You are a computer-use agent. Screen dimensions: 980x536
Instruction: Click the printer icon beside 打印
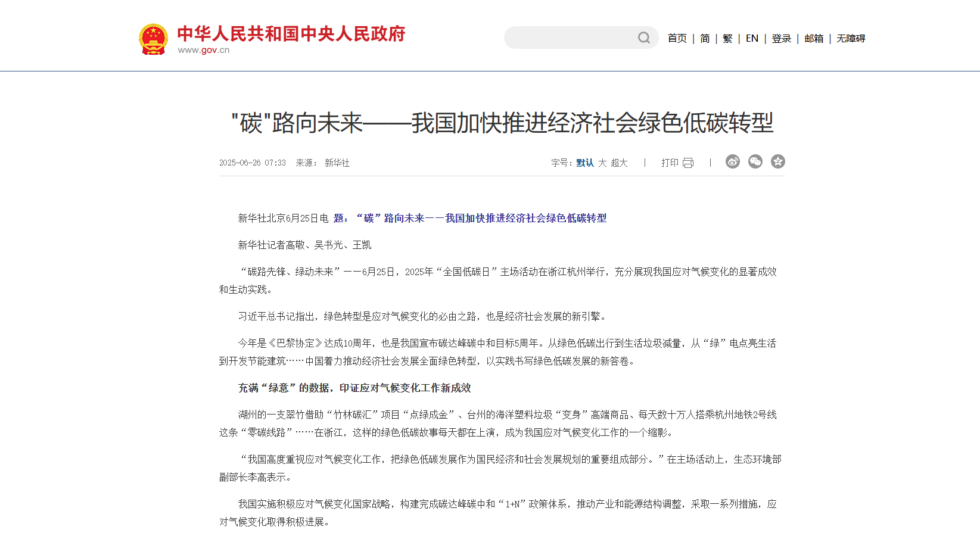[x=689, y=161]
